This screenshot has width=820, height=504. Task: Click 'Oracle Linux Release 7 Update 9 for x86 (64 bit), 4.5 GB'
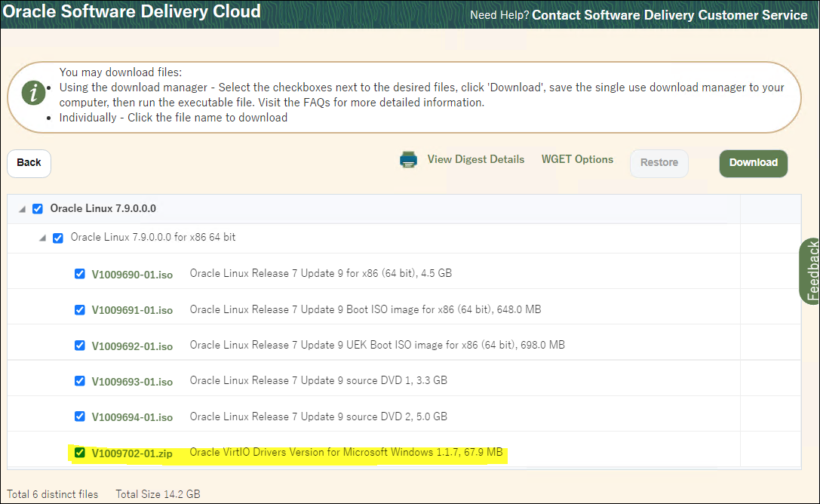coord(321,273)
